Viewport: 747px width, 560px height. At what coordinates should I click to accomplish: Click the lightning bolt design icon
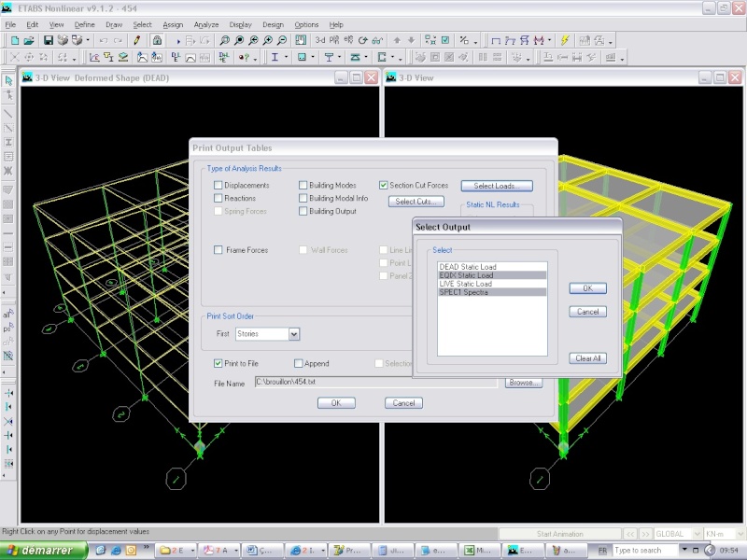click(565, 40)
